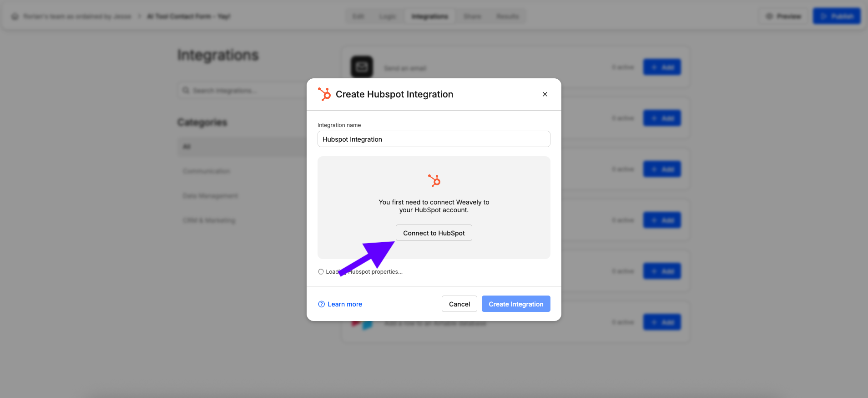Select the Data Management category
This screenshot has width=868, height=398.
pyautogui.click(x=210, y=196)
